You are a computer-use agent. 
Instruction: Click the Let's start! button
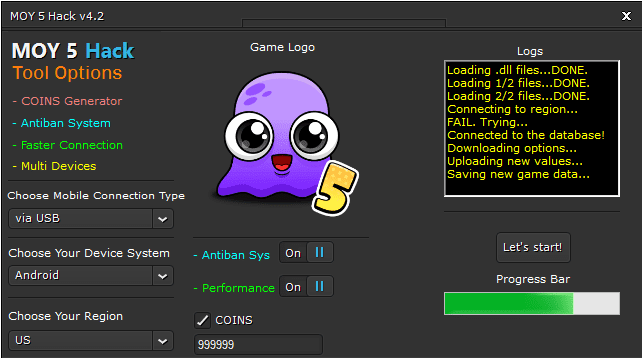tap(533, 247)
